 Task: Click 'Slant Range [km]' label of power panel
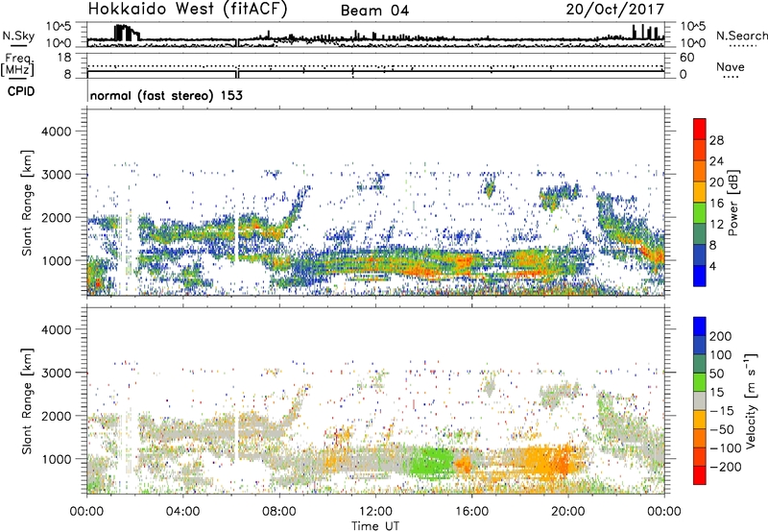pos(27,203)
